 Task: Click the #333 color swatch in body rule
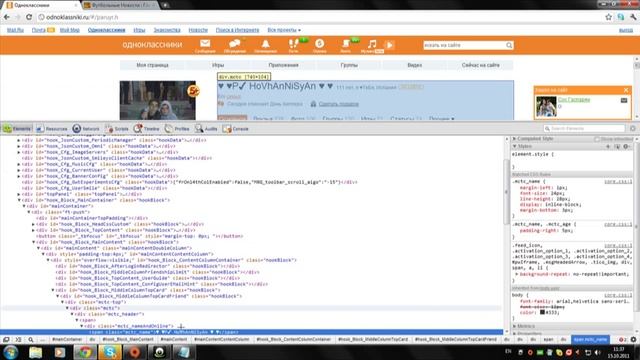[542, 312]
